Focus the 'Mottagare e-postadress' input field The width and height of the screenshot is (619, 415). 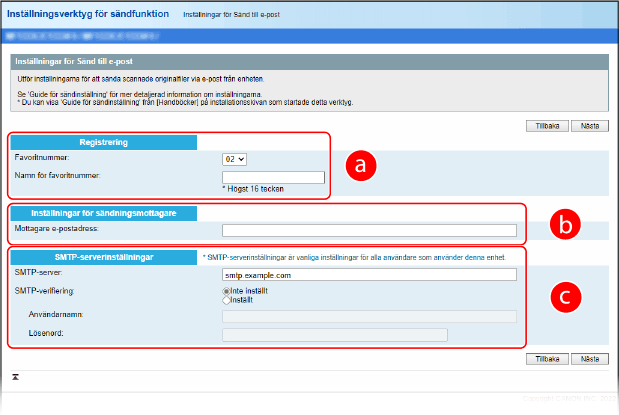pos(369,230)
